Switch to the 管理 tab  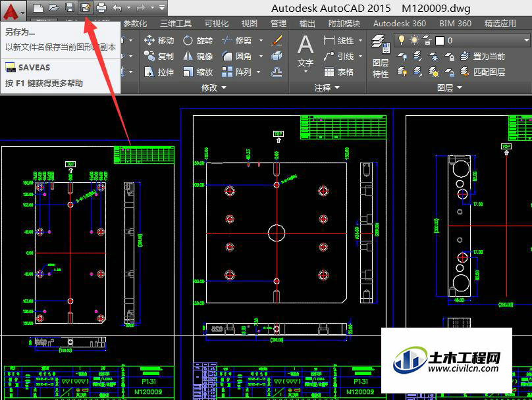pyautogui.click(x=279, y=24)
